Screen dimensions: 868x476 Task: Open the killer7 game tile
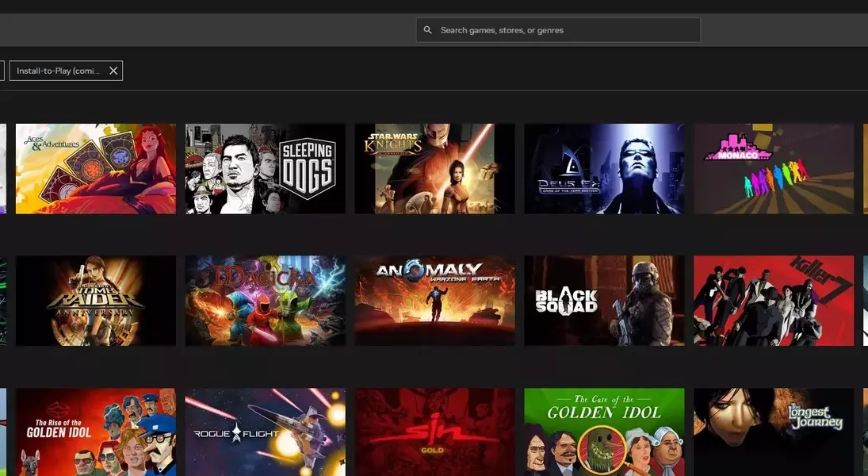(774, 300)
